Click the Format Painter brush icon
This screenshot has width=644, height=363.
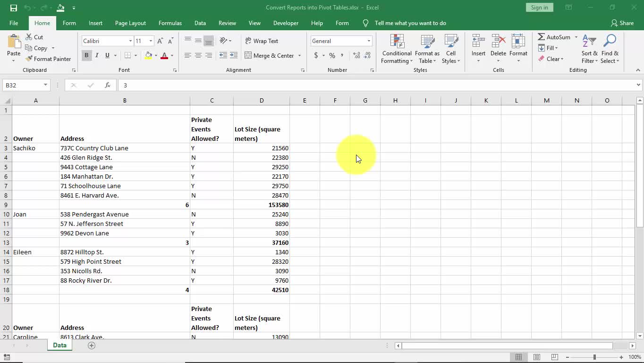[29, 59]
